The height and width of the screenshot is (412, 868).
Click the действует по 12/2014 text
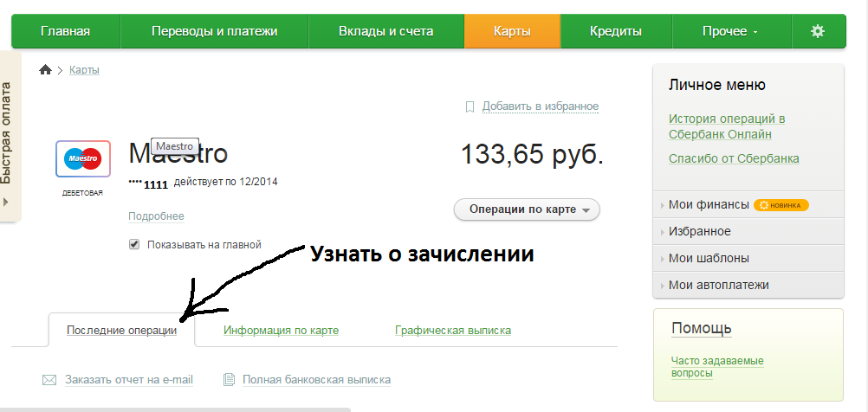(226, 182)
